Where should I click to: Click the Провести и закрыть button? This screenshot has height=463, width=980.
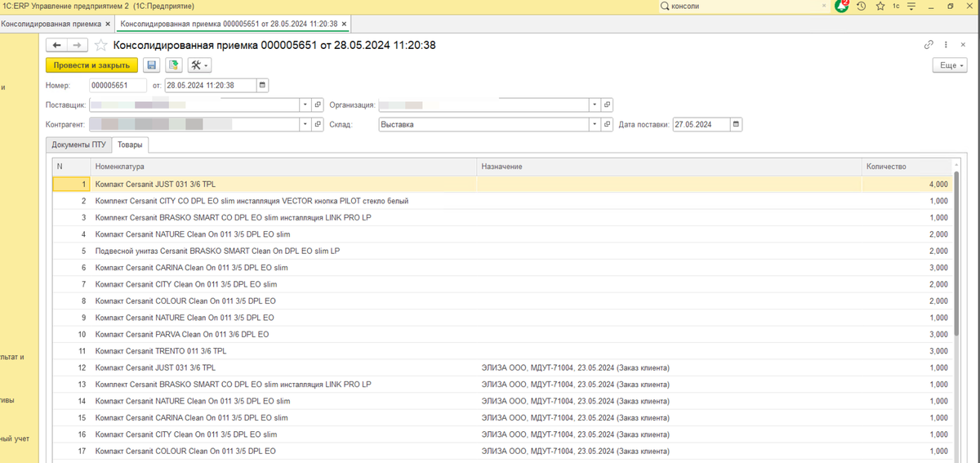[91, 65]
